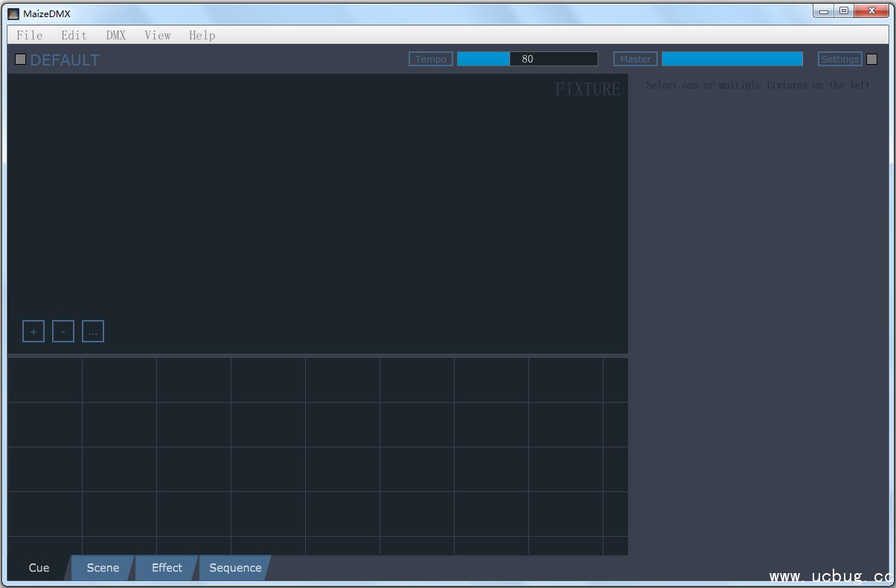
Task: Select the Cue tab
Action: pyautogui.click(x=39, y=568)
